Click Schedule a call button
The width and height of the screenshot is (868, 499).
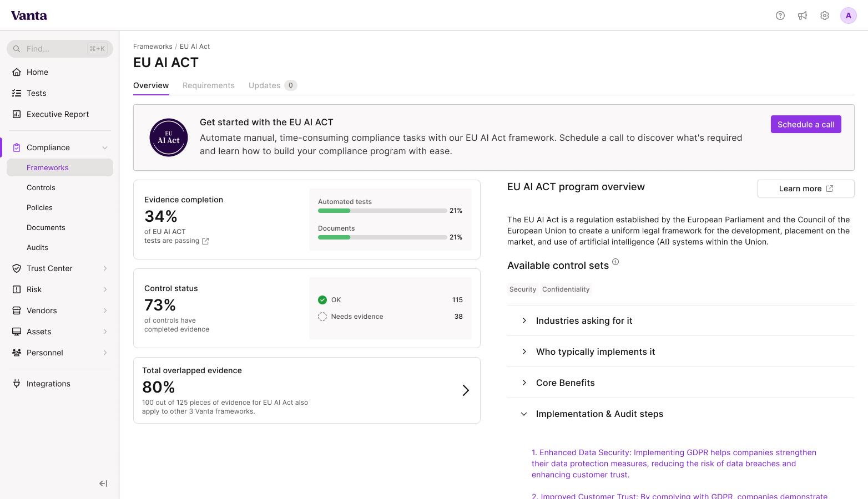(806, 124)
